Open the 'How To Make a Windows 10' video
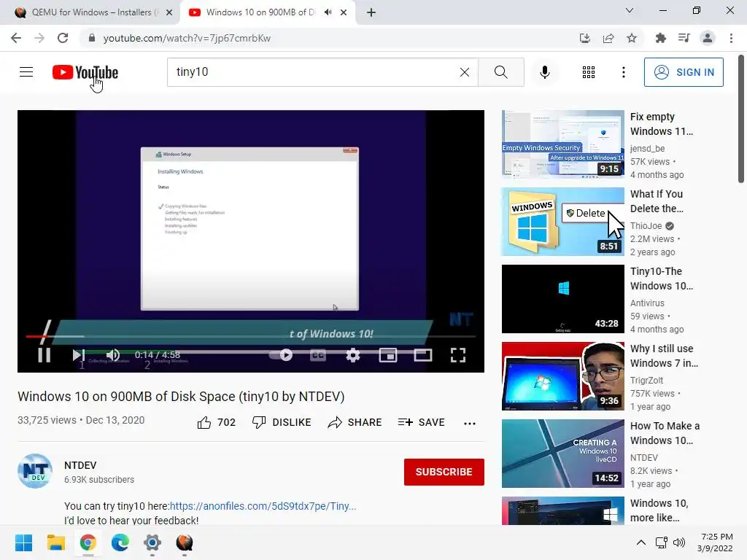This screenshot has width=747, height=560. [x=562, y=454]
